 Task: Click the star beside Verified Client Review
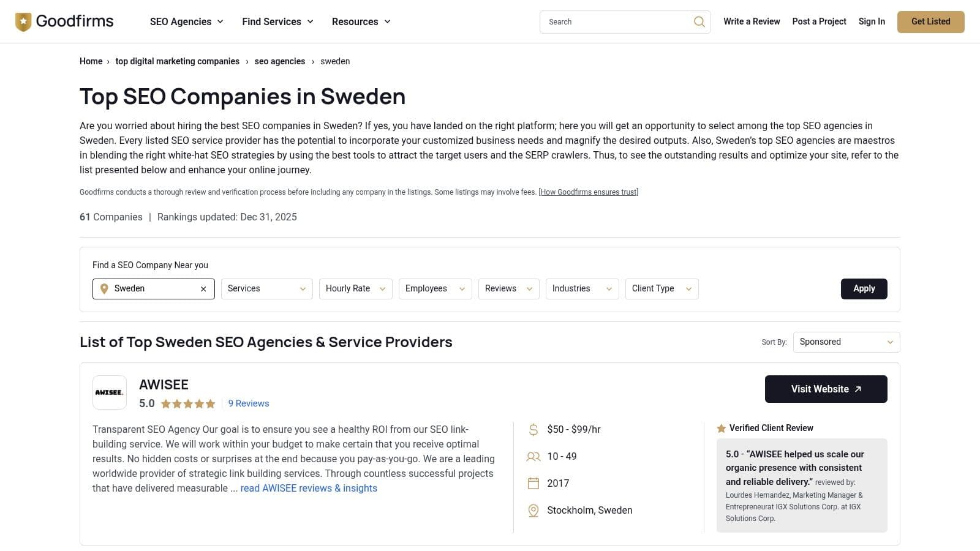721,428
